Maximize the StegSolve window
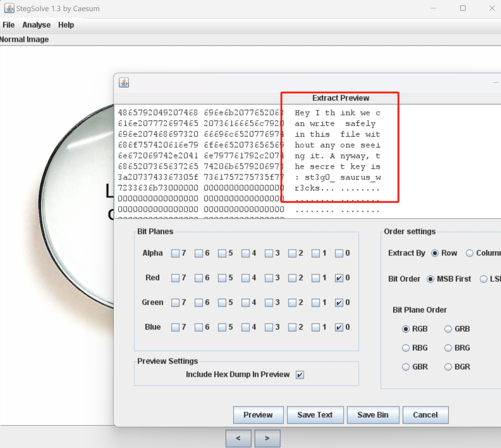This screenshot has width=501, height=448. 463,8
